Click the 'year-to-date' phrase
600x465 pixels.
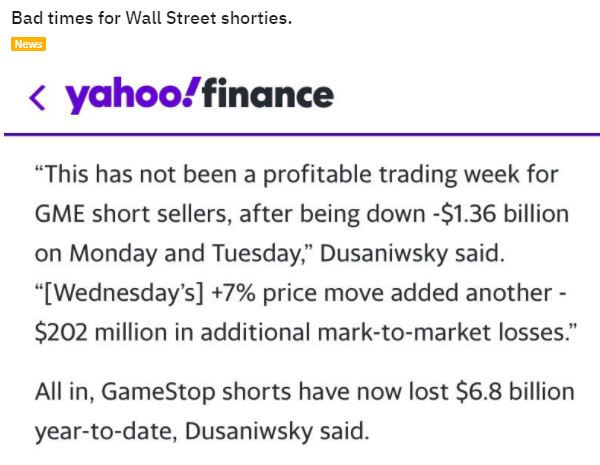pyautogui.click(x=106, y=432)
